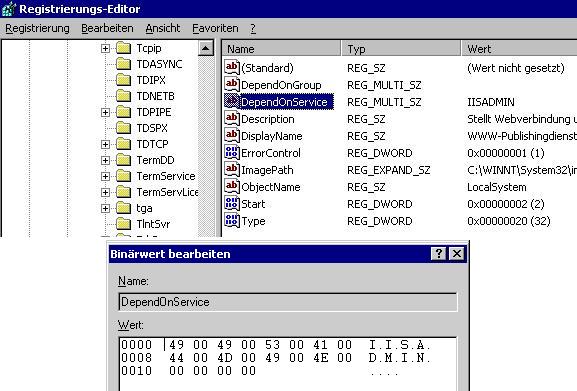Image resolution: width=577 pixels, height=391 pixels.
Task: Expand the TermService tree node
Action: click(105, 177)
